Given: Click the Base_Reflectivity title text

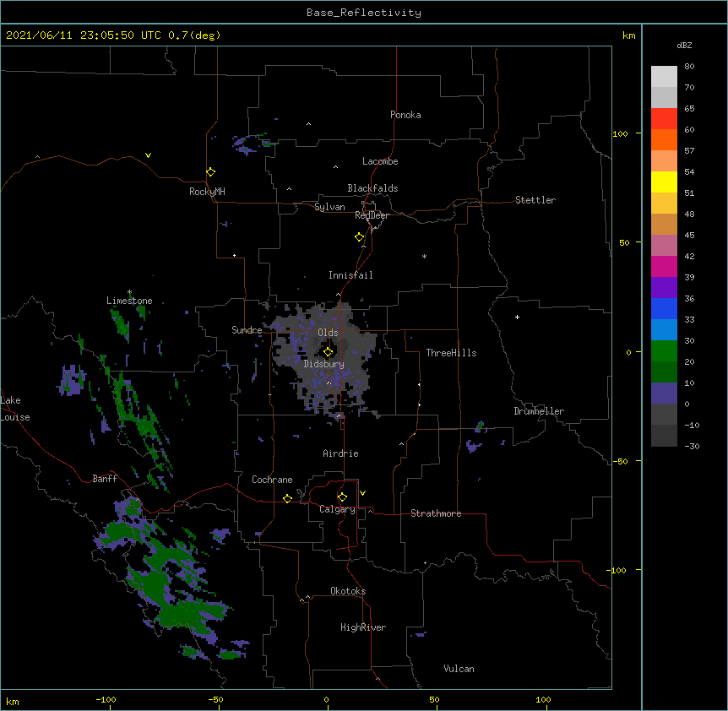Looking at the screenshot, I should [364, 13].
